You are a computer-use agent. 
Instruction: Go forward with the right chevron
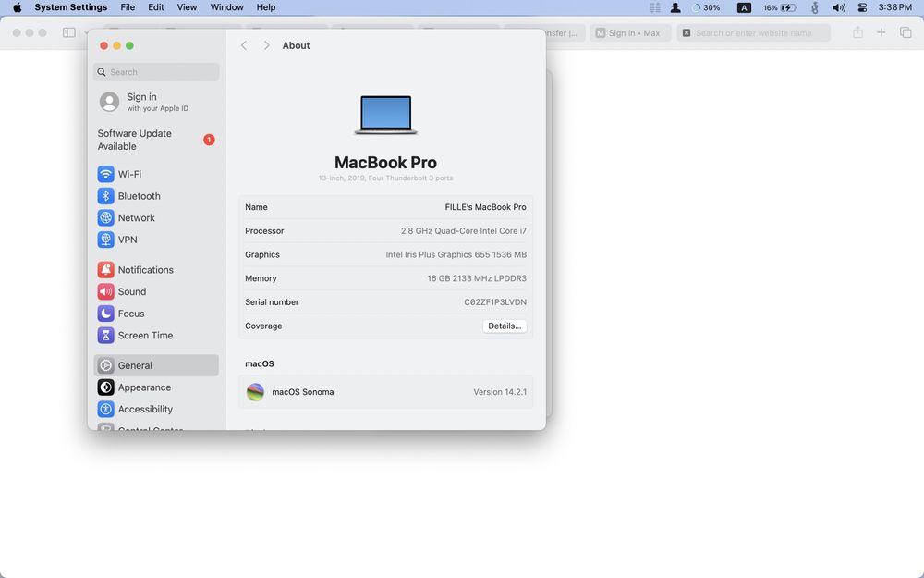[266, 45]
